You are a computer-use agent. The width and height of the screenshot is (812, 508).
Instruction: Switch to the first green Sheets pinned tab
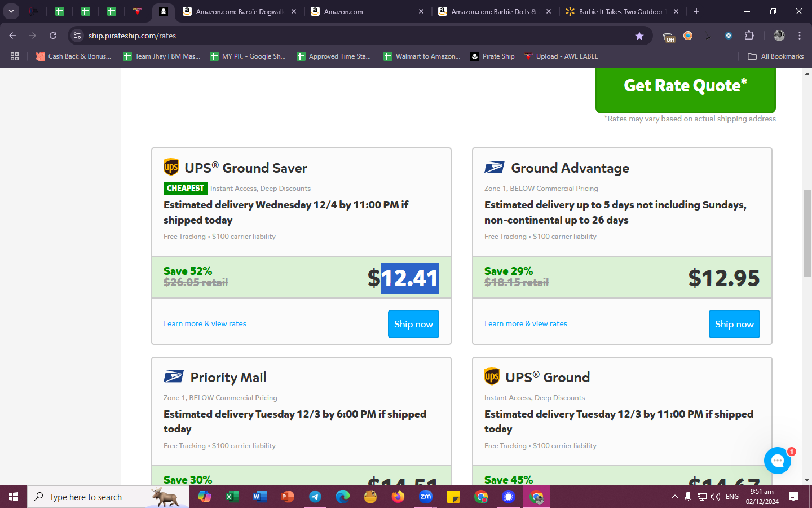point(60,11)
